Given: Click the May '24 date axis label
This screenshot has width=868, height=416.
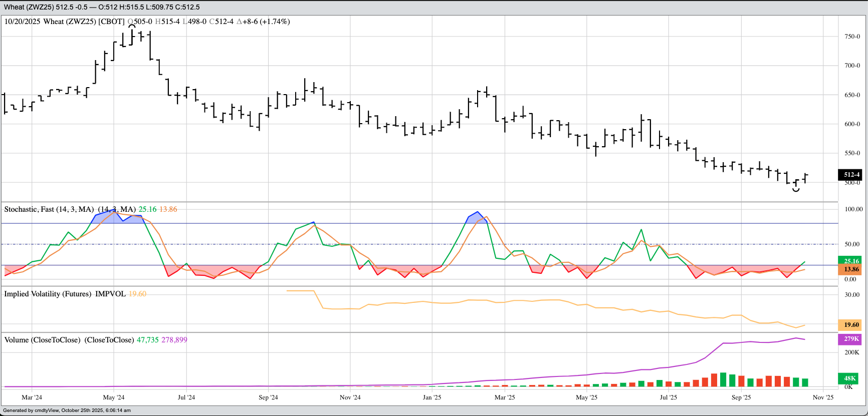Looking at the screenshot, I should [x=113, y=397].
